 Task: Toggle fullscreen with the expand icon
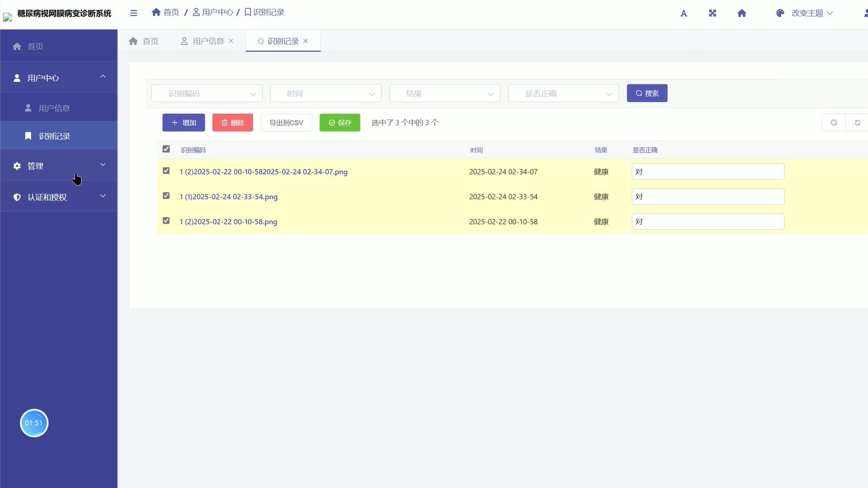coord(712,13)
